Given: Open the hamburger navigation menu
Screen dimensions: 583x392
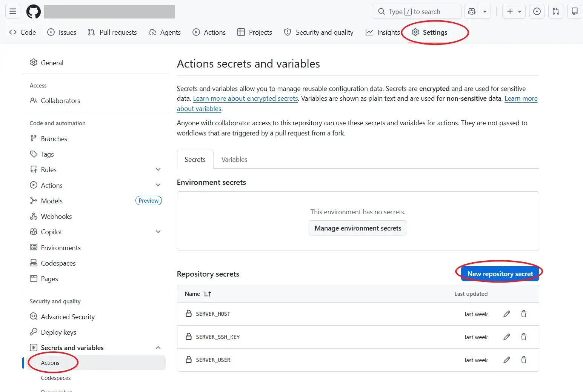Looking at the screenshot, I should (x=13, y=12).
